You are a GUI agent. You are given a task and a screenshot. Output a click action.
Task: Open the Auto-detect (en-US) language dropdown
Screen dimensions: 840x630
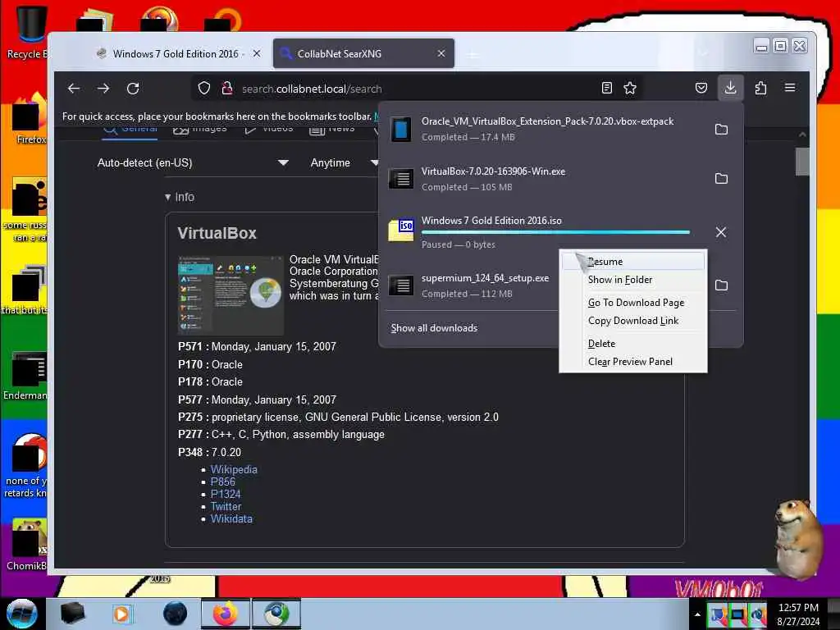193,163
